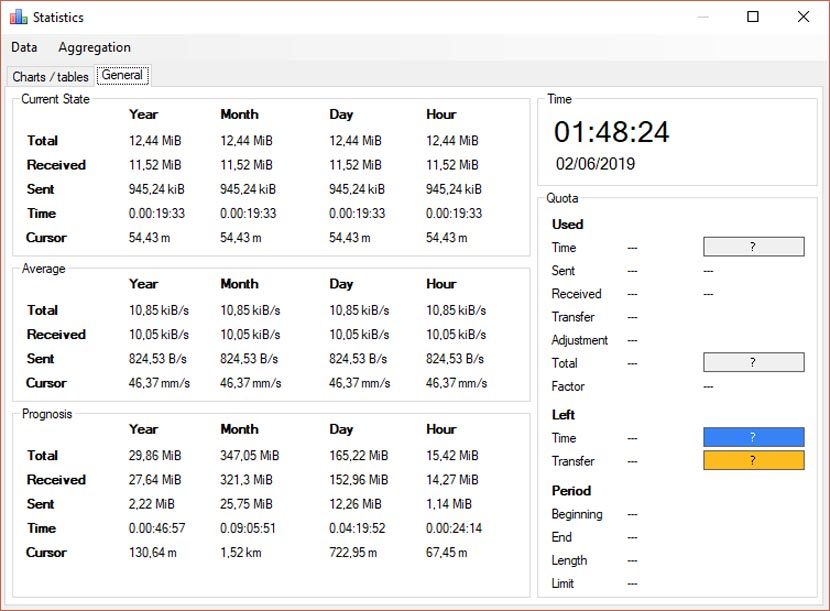Image resolution: width=830 pixels, height=611 pixels.
Task: Click the Period End label
Action: click(x=562, y=537)
